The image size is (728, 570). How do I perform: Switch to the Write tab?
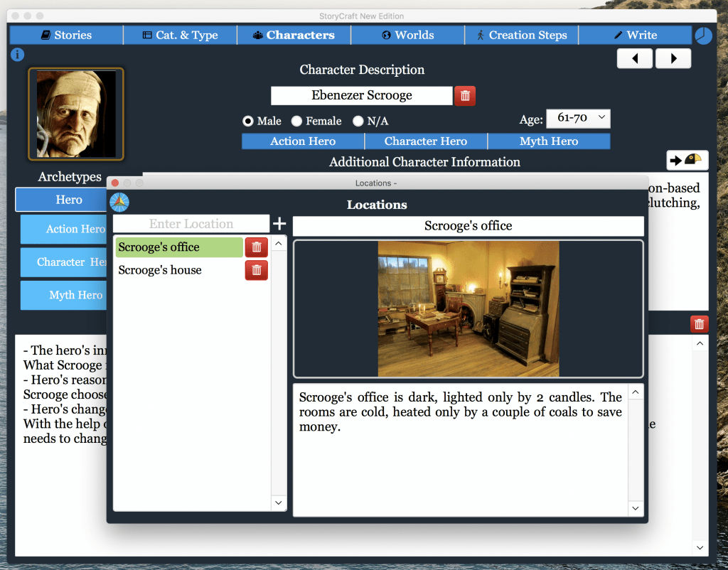pos(635,36)
